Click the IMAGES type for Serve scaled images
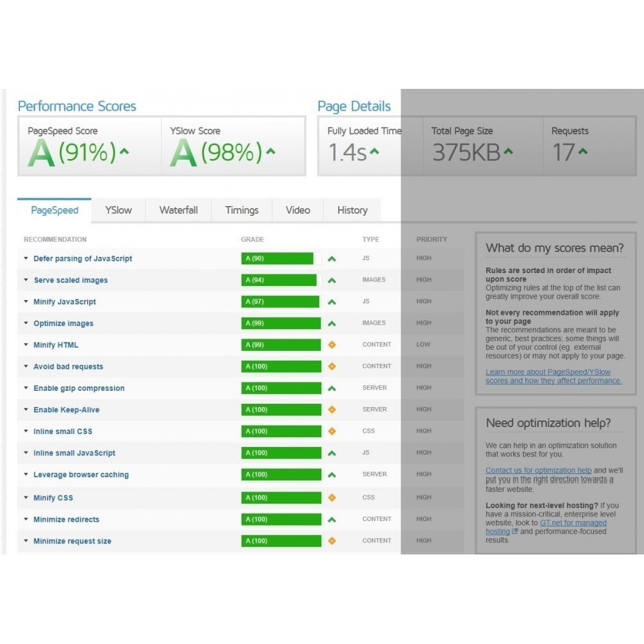The width and height of the screenshot is (644, 644). 374,279
